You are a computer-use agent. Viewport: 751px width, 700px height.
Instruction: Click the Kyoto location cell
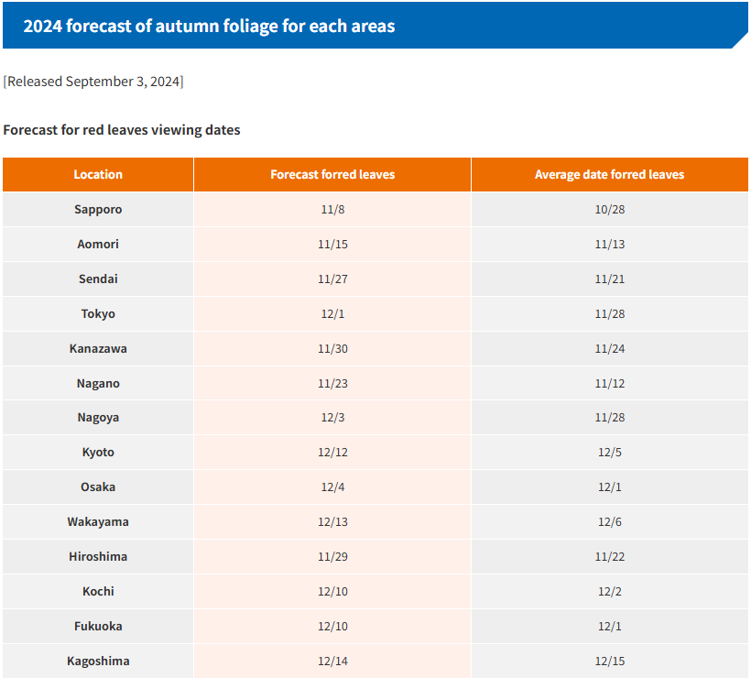click(98, 452)
